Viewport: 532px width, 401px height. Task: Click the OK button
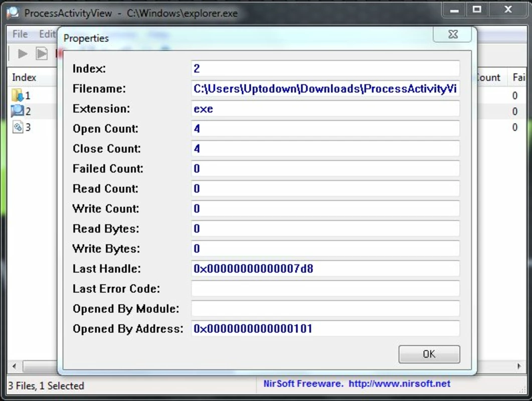[429, 354]
